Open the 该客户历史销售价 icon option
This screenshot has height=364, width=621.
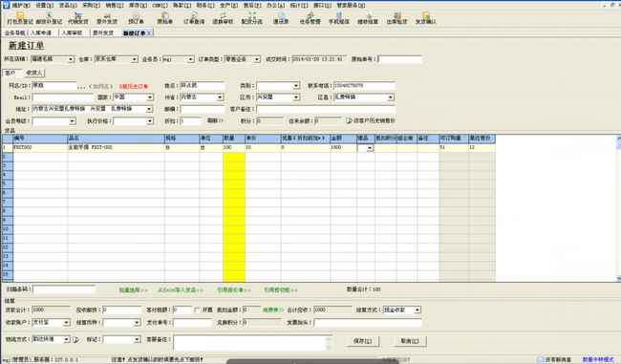pos(349,120)
